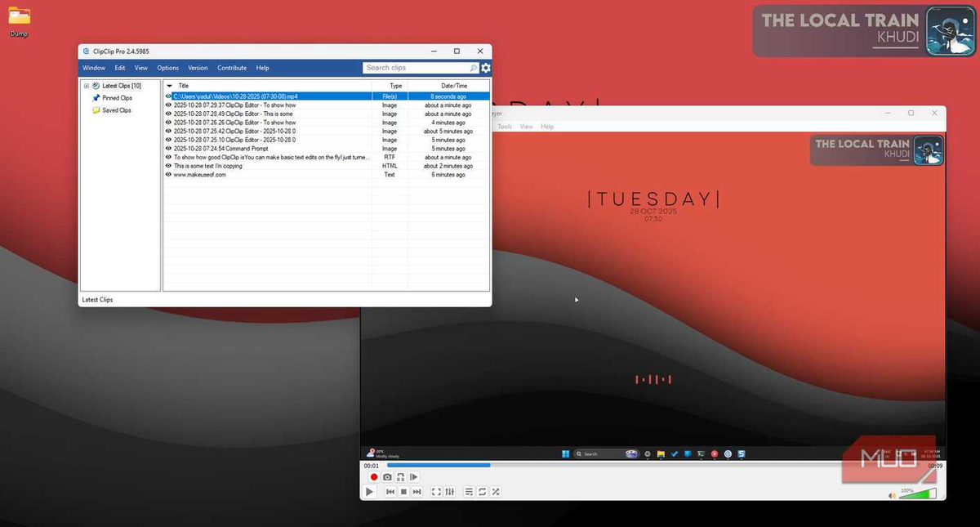Sort clips by Date/Time column header
The height and width of the screenshot is (527, 980).
point(454,86)
